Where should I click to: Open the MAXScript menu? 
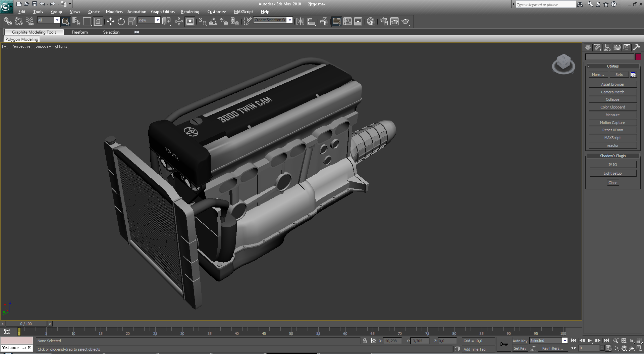(x=243, y=12)
